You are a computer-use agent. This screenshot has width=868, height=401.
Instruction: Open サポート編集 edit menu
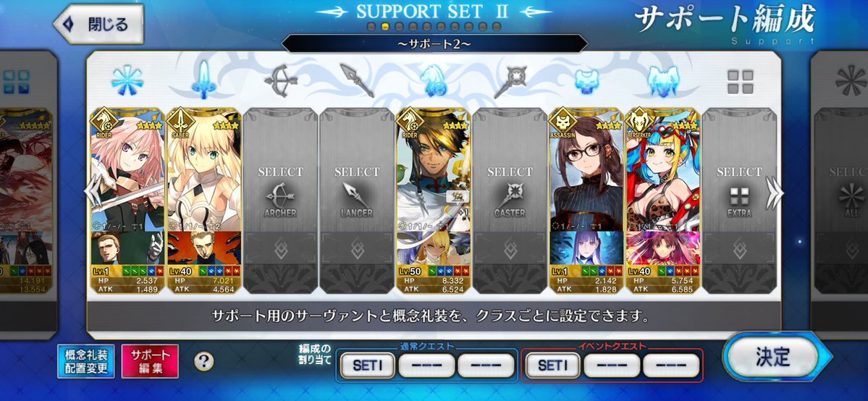click(150, 362)
